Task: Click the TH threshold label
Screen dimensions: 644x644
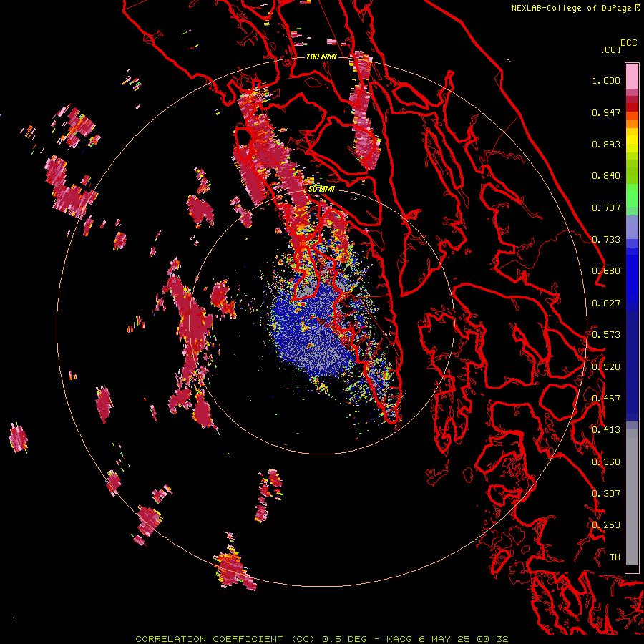Action: [x=615, y=557]
